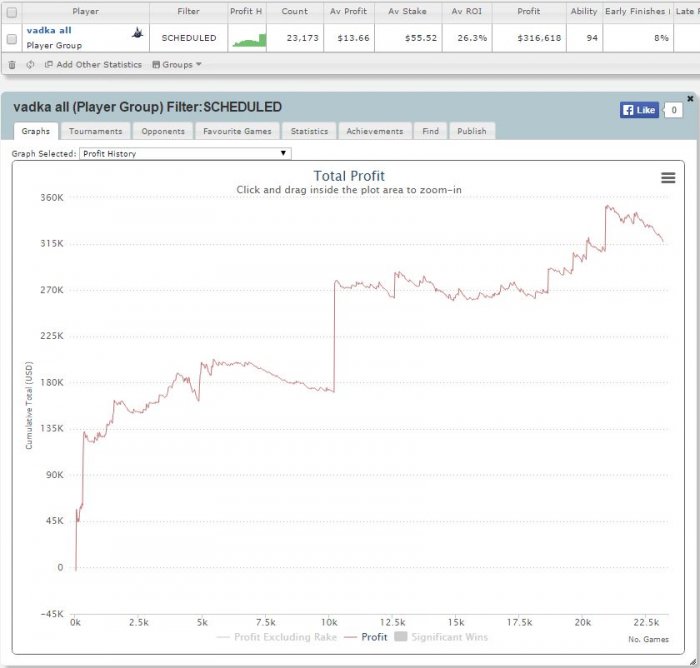Switch to the Graphs tab

click(36, 131)
